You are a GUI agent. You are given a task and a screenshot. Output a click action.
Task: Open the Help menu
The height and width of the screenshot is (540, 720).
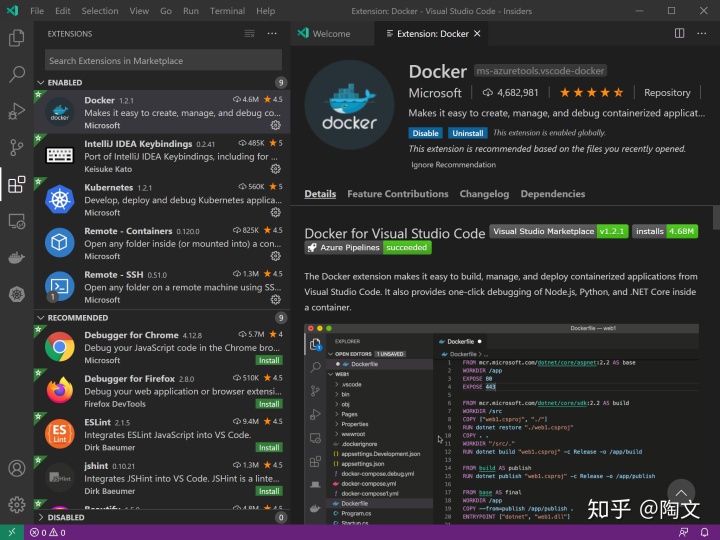coord(265,11)
